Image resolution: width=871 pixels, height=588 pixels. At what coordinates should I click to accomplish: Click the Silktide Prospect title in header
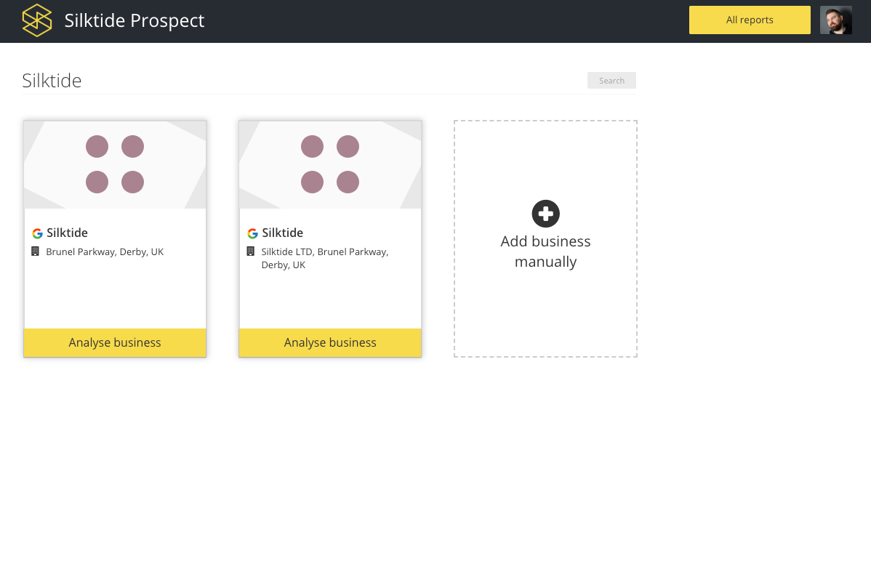coord(135,20)
